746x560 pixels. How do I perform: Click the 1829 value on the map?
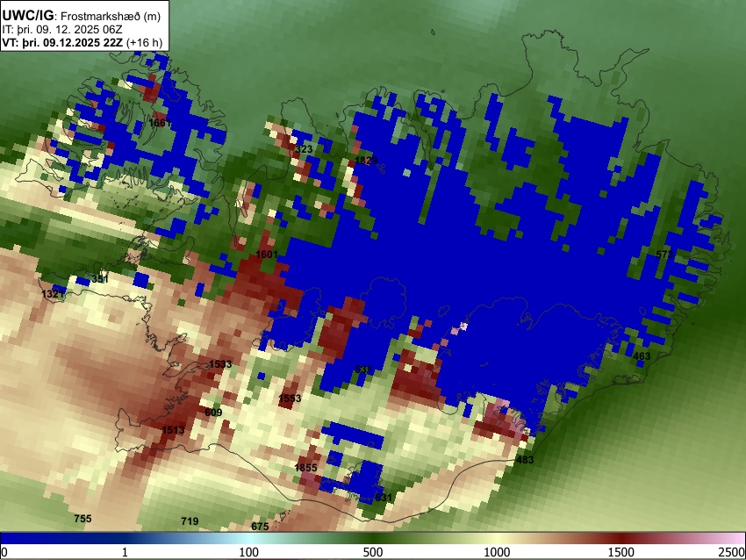point(366,160)
